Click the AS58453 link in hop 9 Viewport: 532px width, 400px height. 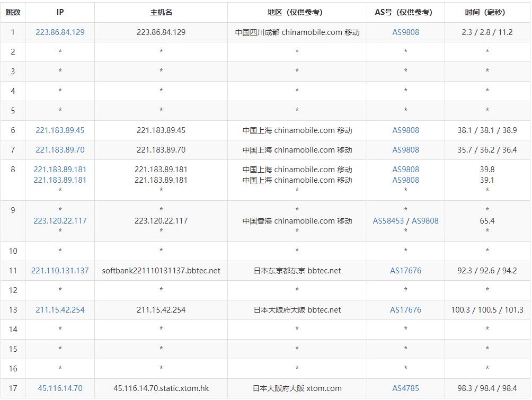pyautogui.click(x=388, y=221)
